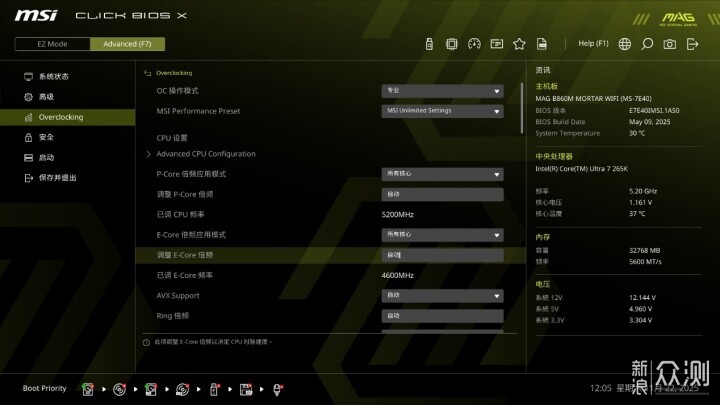
Task: Click Help (F1) button
Action: pyautogui.click(x=593, y=44)
